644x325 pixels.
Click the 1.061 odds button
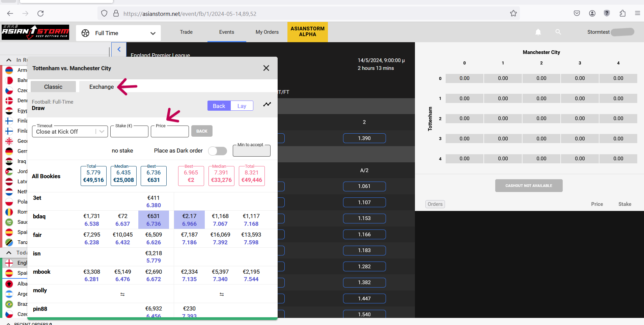tap(364, 186)
